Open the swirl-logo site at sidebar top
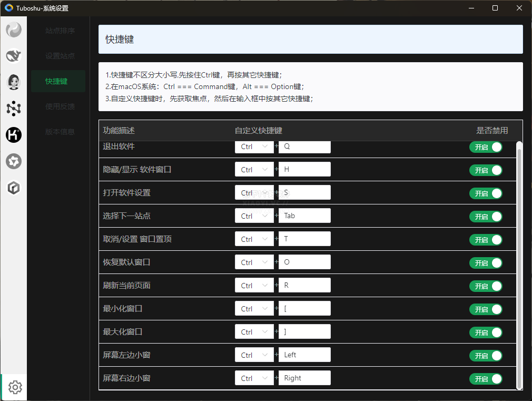The width and height of the screenshot is (532, 401). click(14, 30)
